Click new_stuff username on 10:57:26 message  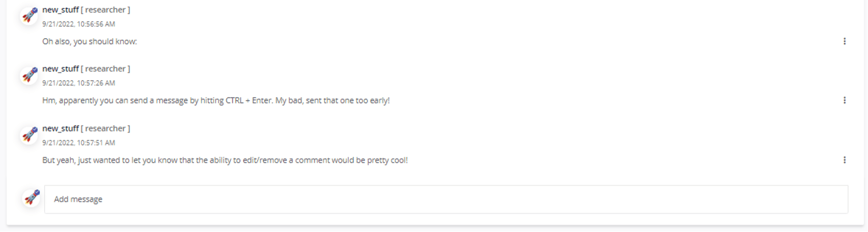[61, 69]
